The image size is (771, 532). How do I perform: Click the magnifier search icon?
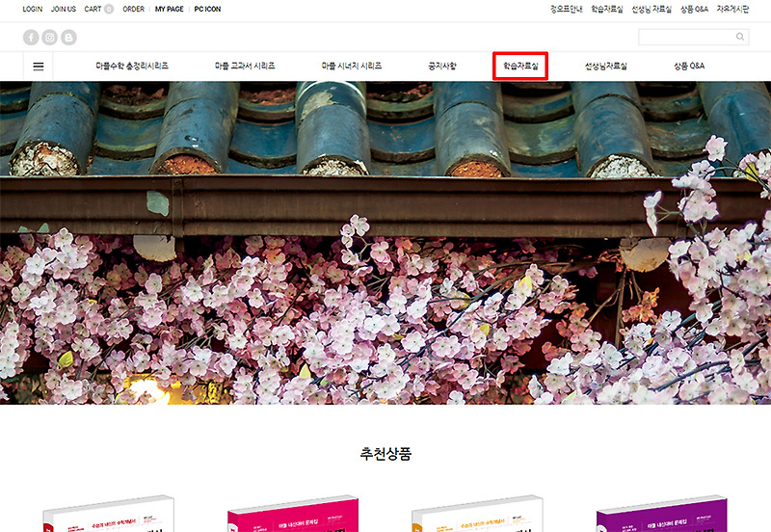pyautogui.click(x=740, y=37)
